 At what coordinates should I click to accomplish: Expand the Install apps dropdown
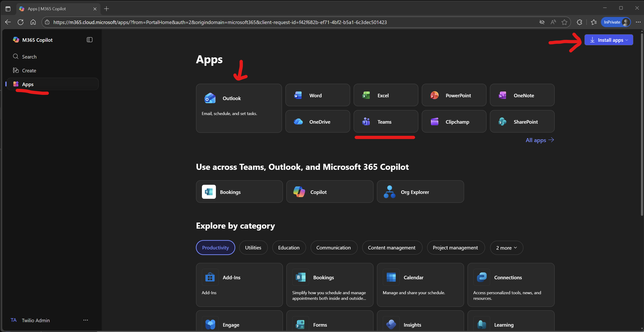[609, 40]
